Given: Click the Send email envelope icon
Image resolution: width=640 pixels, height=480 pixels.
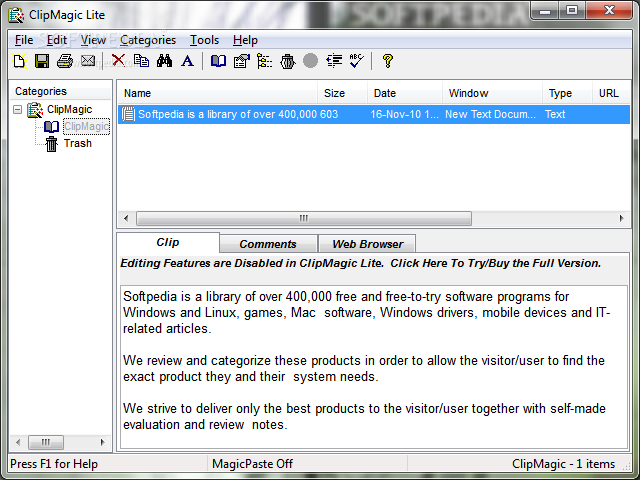Looking at the screenshot, I should click(x=88, y=61).
